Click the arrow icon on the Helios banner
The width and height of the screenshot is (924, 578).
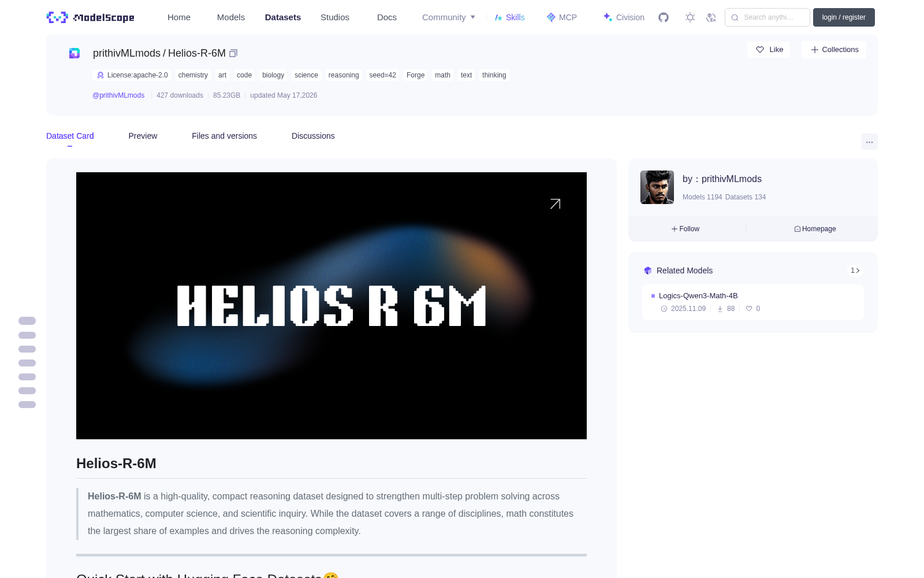[555, 204]
